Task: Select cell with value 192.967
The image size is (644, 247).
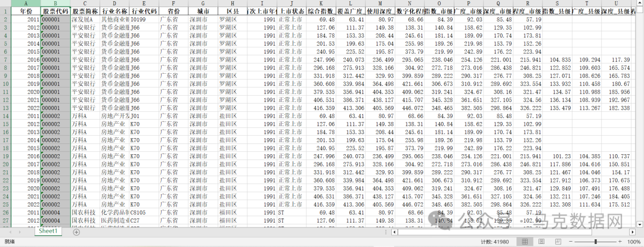Action: (616, 100)
